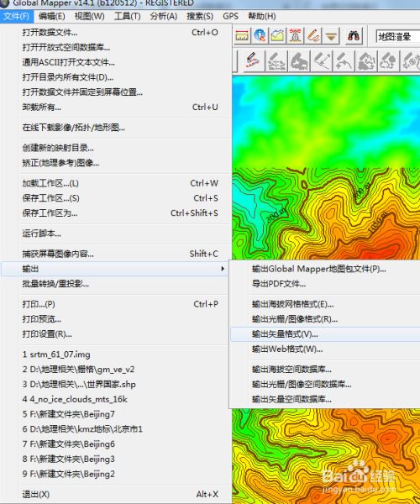This screenshot has width=420, height=504.
Task: Click the grayed pencil with crossed line icon
Action: pos(322,61)
